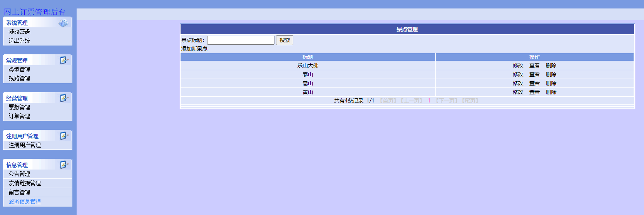Open 票数管理 in sidebar
This screenshot has height=215, width=644.
pyautogui.click(x=19, y=107)
